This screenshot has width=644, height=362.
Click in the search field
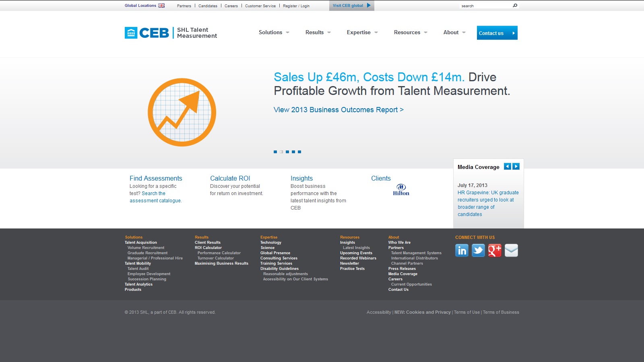485,6
